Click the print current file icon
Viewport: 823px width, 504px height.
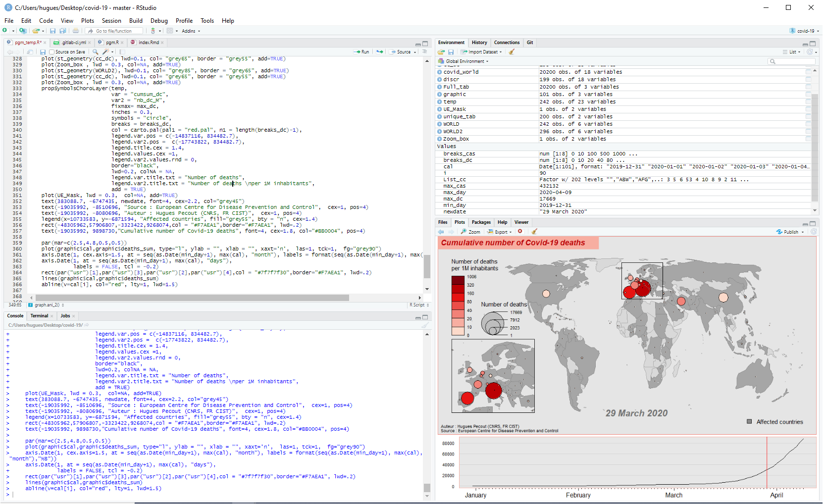point(76,31)
